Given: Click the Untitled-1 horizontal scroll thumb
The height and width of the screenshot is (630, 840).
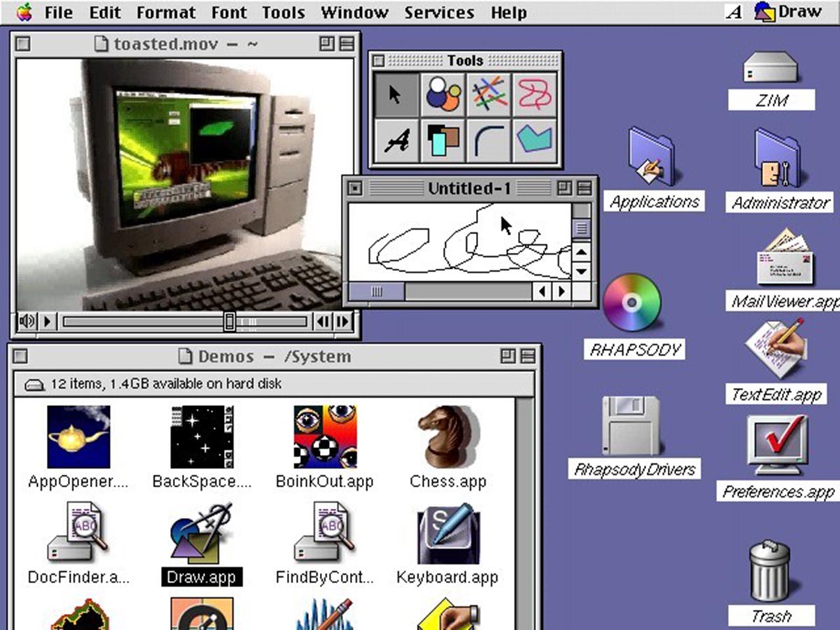Looking at the screenshot, I should 377,291.
